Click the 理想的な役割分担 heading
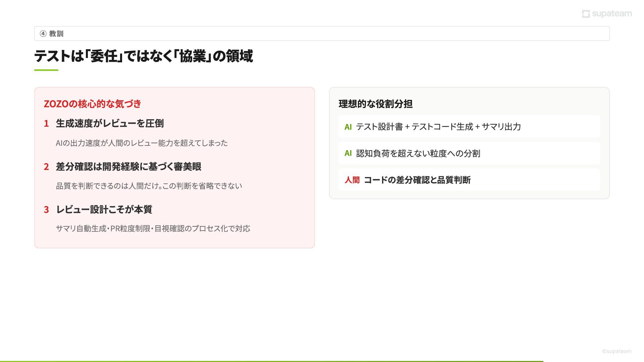Viewport: 644px width, 362px height. (375, 104)
